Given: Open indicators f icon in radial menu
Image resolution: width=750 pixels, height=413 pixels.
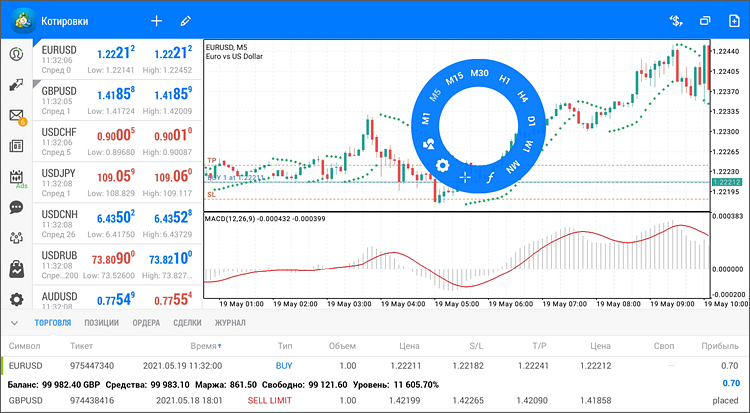Looking at the screenshot, I should [489, 178].
